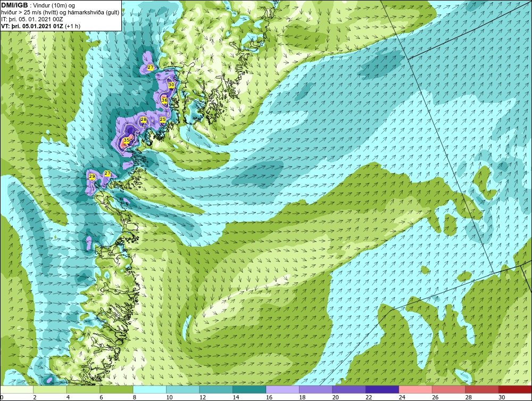Click the 'IT: þri. 05. 01. 2021 00Z' line
The height and width of the screenshot is (401, 532).
[x=32, y=19]
